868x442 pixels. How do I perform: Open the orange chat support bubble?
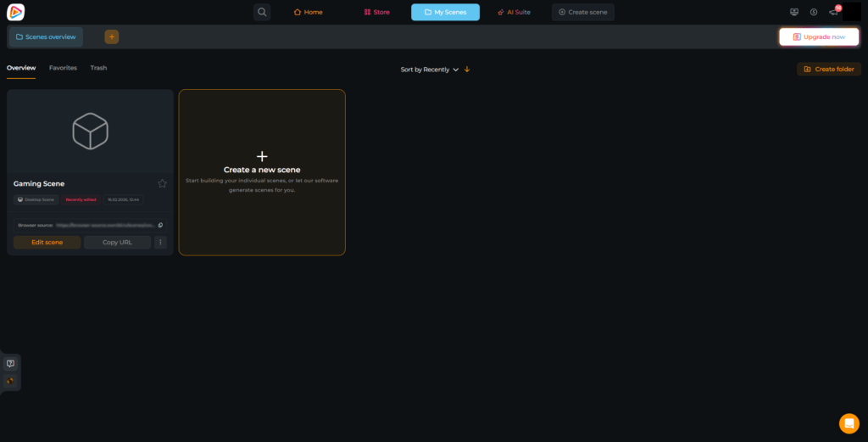[x=849, y=423]
